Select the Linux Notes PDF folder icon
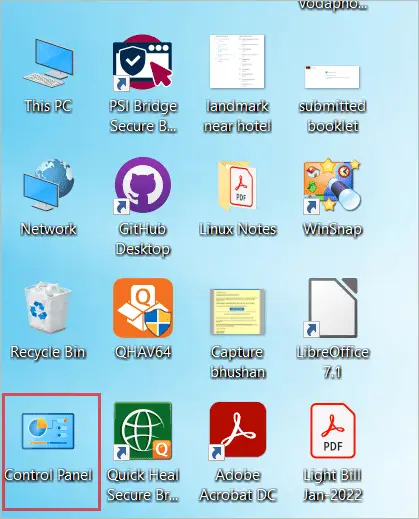Viewport: 419px width, 519px height. (237, 185)
